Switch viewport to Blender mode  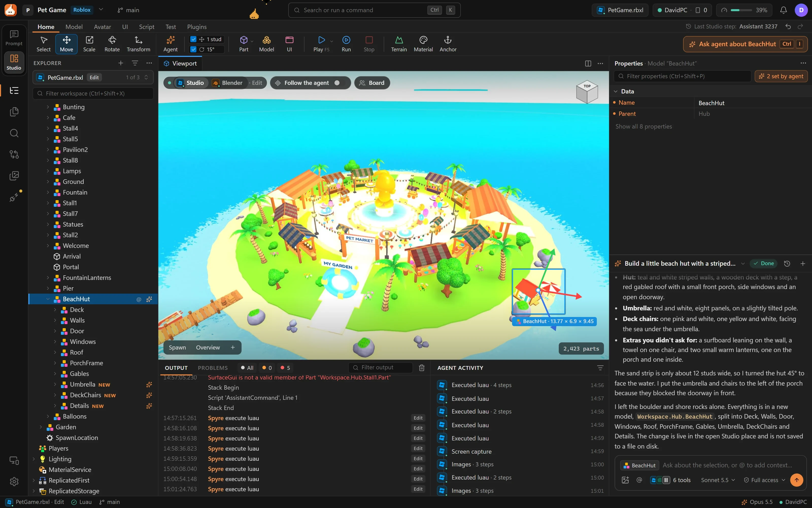(x=228, y=83)
